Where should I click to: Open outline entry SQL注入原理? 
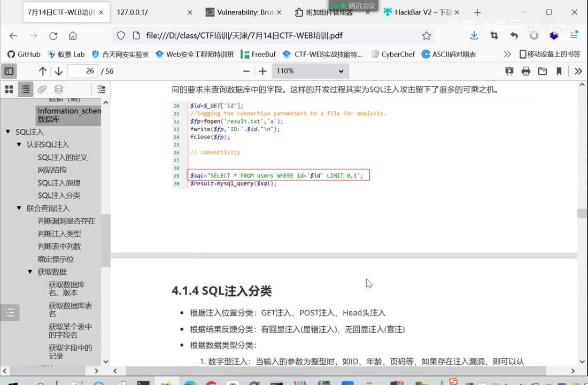click(x=59, y=183)
